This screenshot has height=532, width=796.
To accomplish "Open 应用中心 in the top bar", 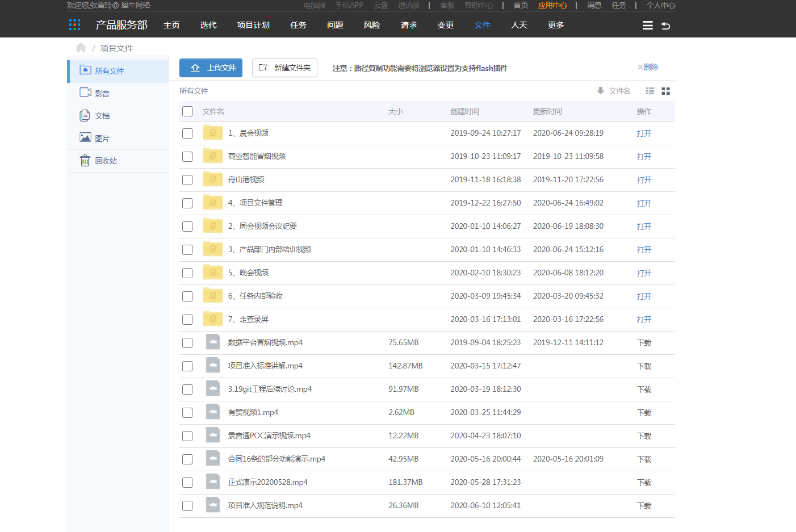I will tap(552, 5).
